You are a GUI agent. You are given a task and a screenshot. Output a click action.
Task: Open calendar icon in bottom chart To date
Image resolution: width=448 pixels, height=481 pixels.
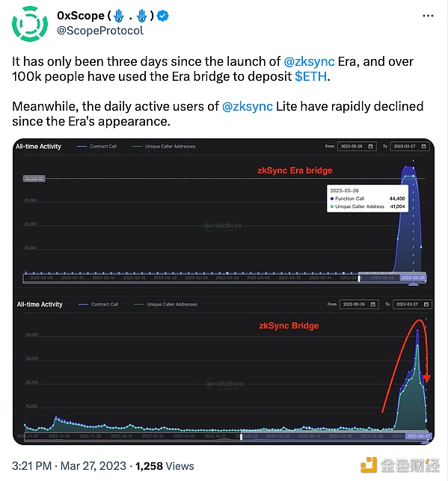[426, 304]
